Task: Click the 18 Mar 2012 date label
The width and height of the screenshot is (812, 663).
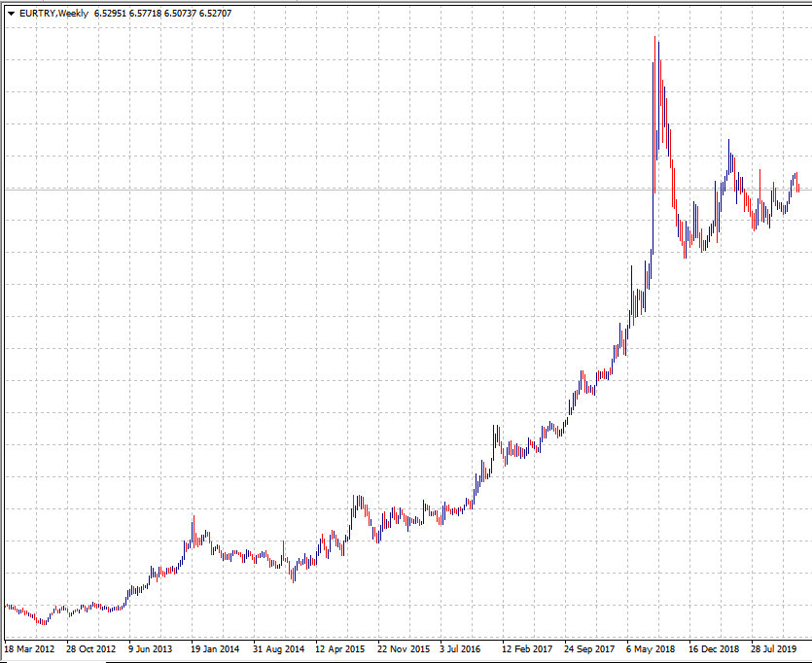Action: [29, 649]
